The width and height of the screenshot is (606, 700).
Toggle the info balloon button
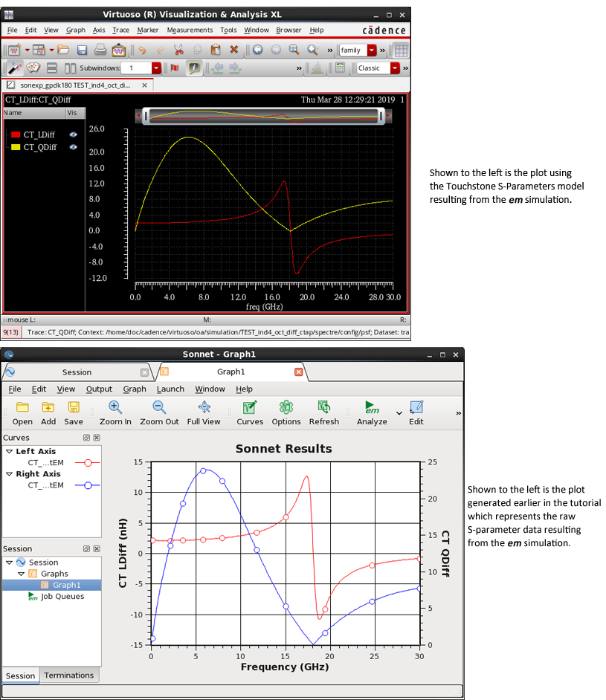(194, 68)
